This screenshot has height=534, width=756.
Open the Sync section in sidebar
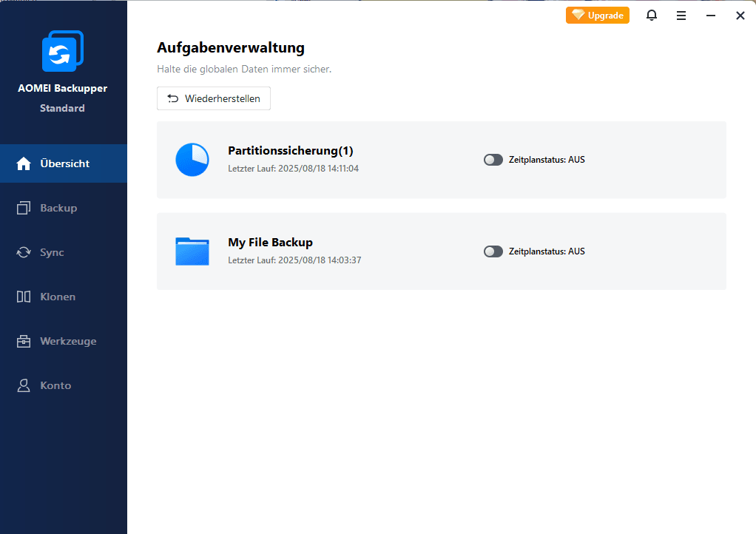pos(64,252)
